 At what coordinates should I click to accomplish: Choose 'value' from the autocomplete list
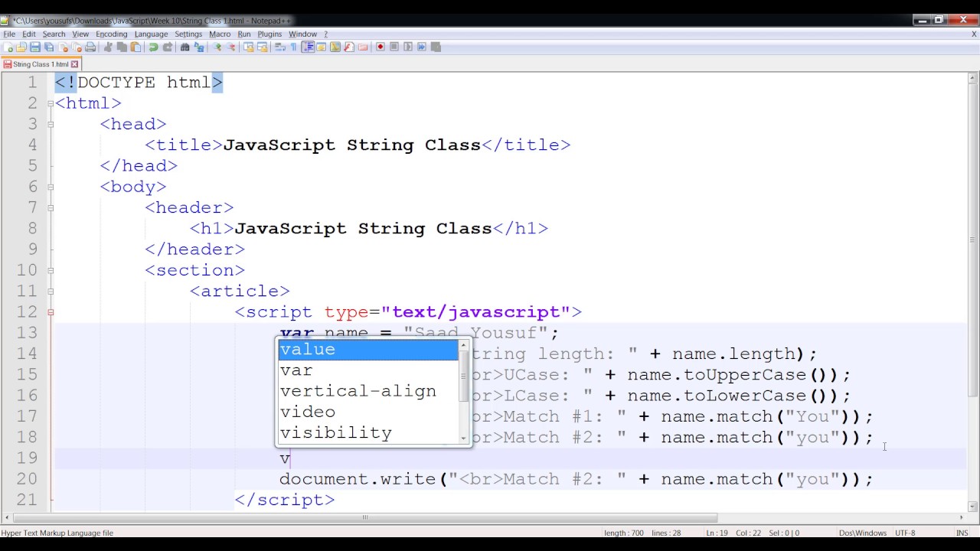pos(367,350)
